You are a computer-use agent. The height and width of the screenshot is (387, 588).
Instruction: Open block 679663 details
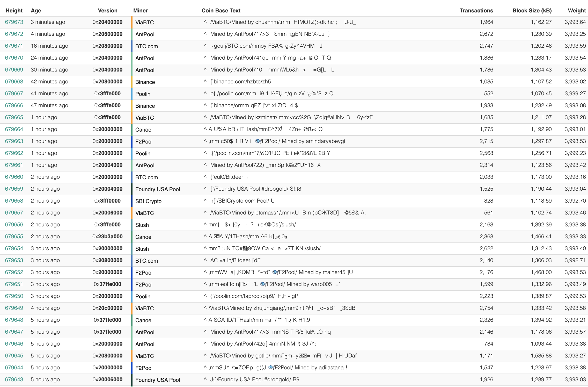point(14,141)
